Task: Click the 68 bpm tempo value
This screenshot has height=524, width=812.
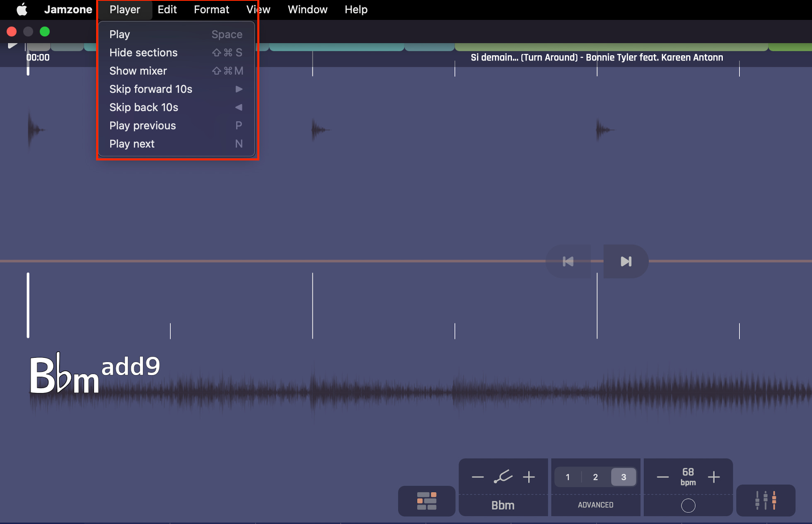Action: point(688,477)
